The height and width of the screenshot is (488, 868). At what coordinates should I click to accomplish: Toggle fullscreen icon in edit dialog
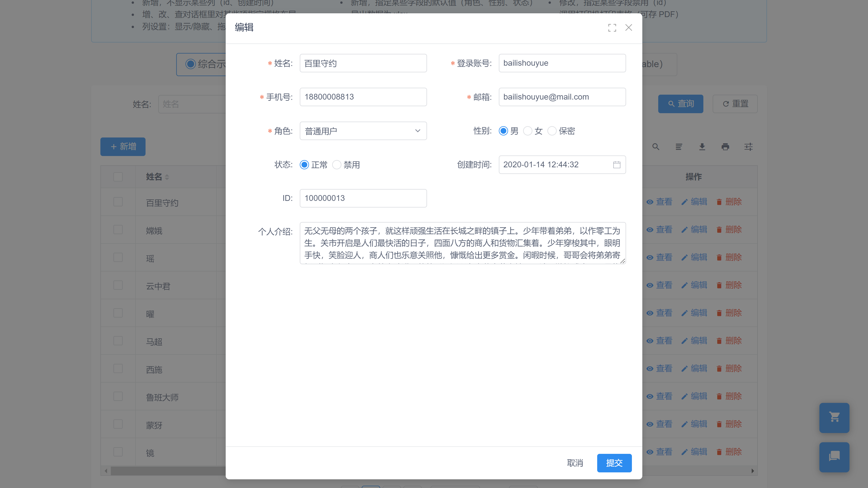point(612,27)
